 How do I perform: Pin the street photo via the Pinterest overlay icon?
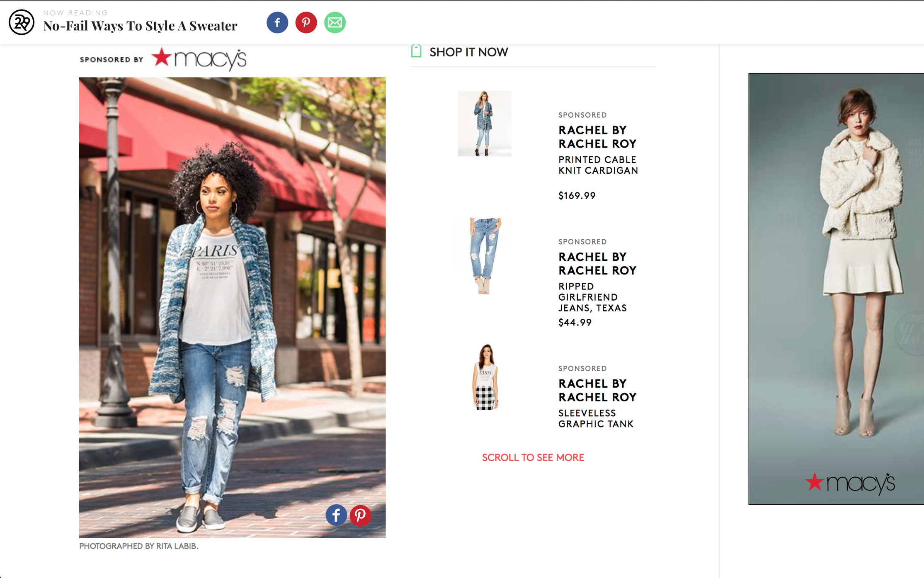click(360, 515)
